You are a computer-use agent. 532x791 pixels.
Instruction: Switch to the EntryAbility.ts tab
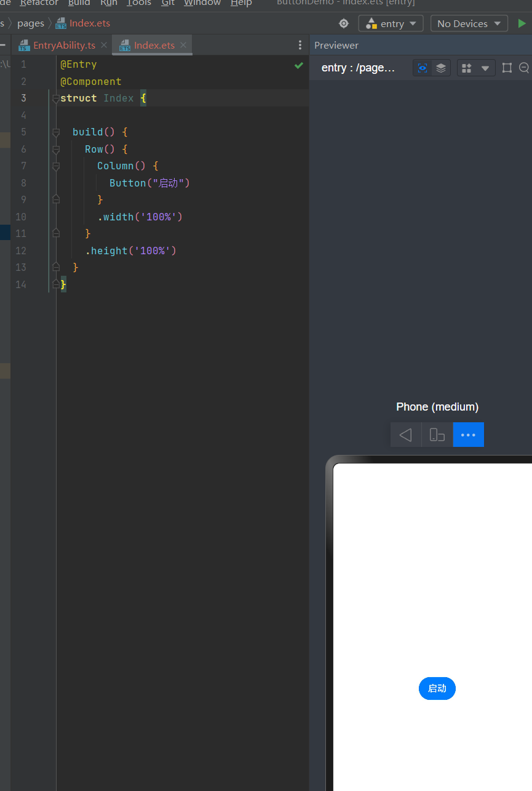(64, 45)
